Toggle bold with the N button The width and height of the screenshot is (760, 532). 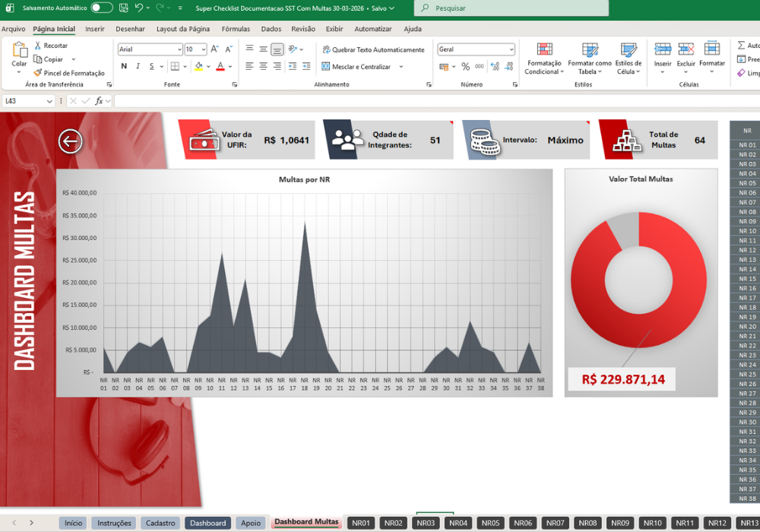click(x=124, y=66)
